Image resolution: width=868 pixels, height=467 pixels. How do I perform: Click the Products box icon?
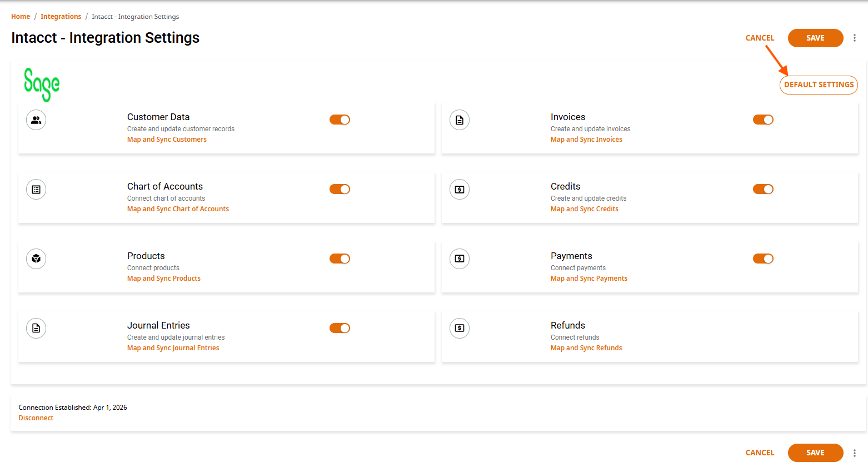(36, 259)
